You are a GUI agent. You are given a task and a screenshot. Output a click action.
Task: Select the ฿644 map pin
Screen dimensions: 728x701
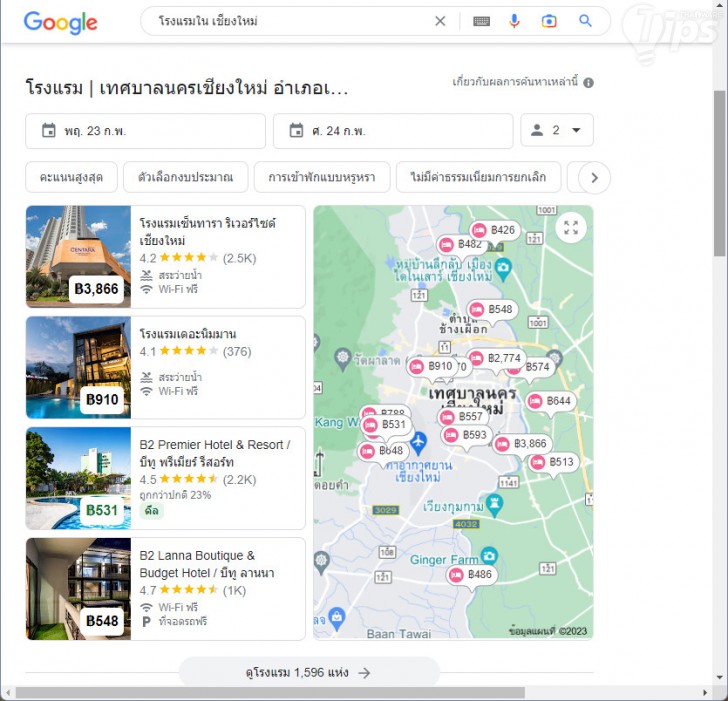pos(551,401)
